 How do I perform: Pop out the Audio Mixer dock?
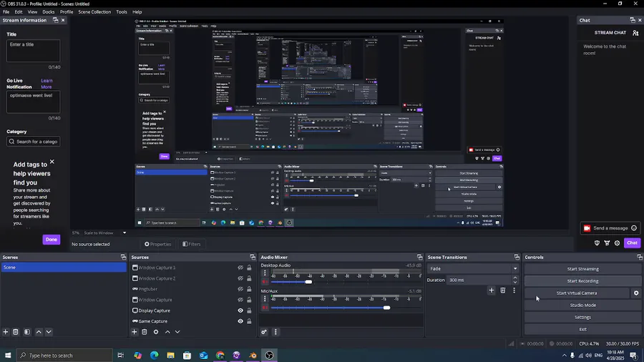point(419,257)
